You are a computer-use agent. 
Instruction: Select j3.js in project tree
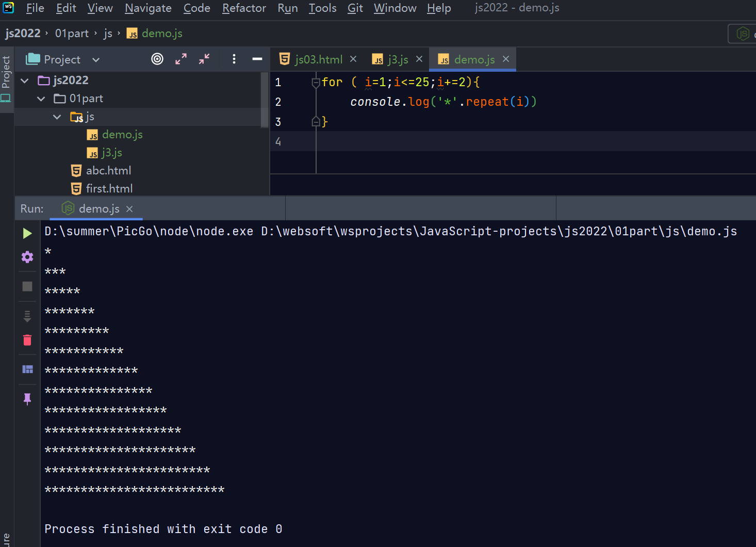click(105, 153)
